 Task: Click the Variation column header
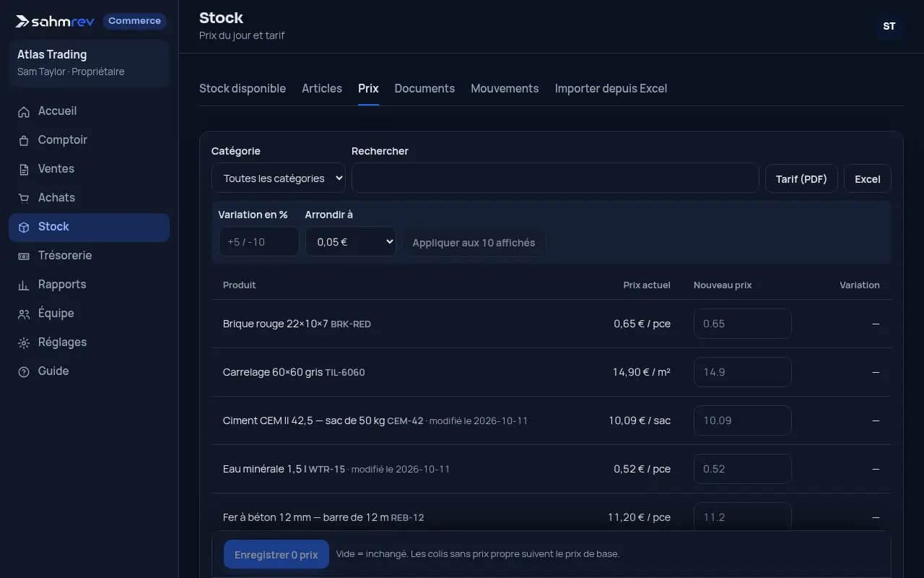[860, 285]
